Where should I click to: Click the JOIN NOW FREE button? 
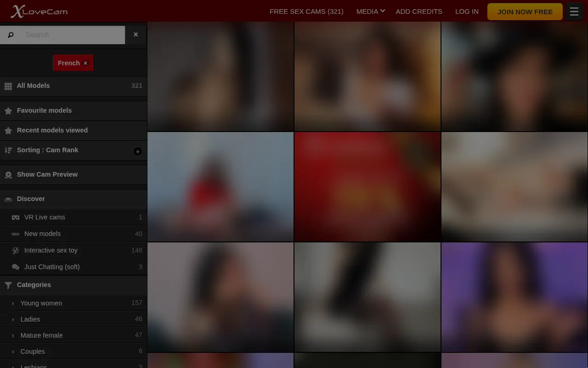click(525, 11)
